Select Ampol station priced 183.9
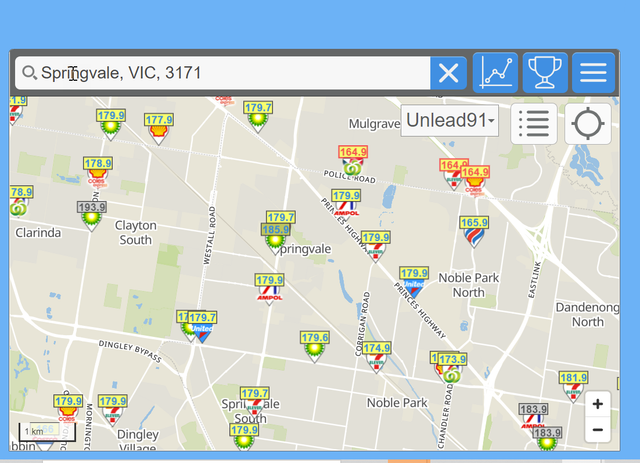This screenshot has width=640, height=463. tap(533, 416)
